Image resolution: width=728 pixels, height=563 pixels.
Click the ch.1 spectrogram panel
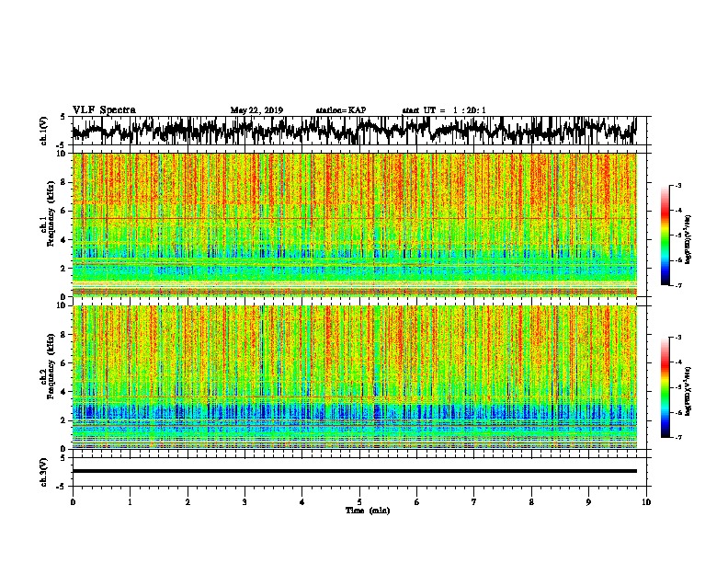pyautogui.click(x=354, y=224)
